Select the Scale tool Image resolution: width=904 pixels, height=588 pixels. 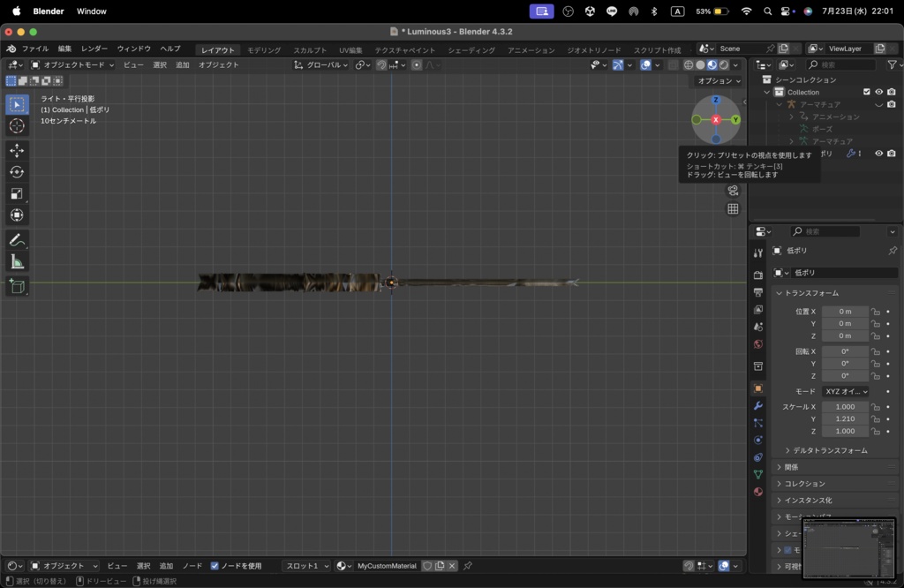click(17, 193)
